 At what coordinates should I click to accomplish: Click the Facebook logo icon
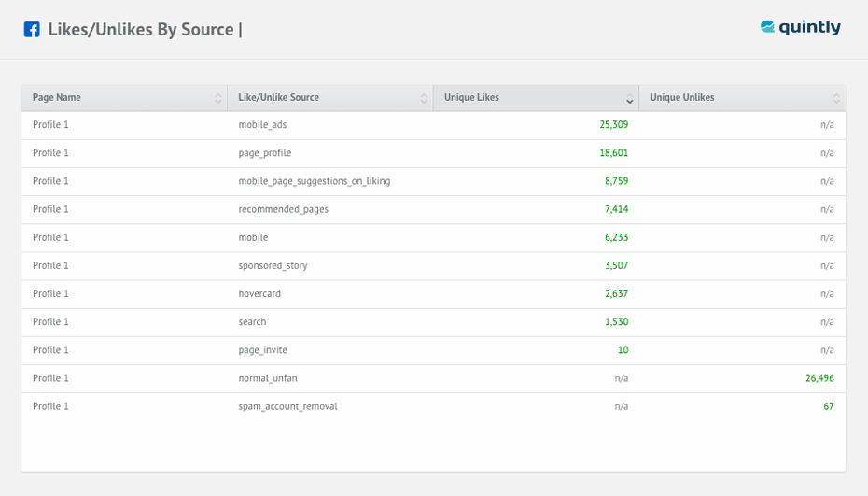(32, 29)
